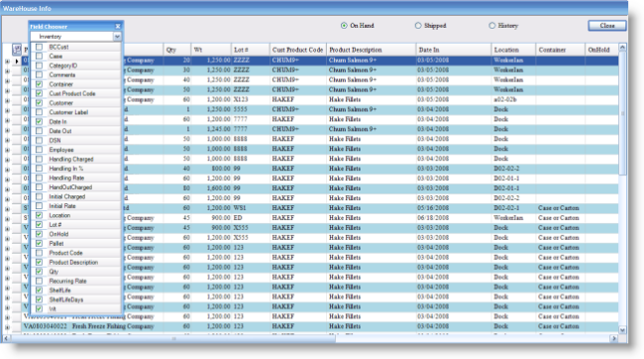The height and width of the screenshot is (359, 644).
Task: Enable the Customer Label checkbox
Action: pyautogui.click(x=39, y=112)
